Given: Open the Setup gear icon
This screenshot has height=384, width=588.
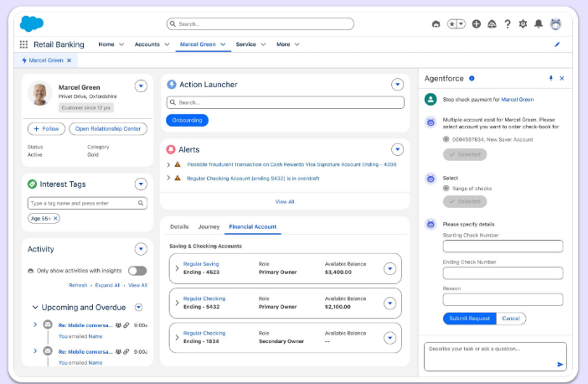Looking at the screenshot, I should [x=523, y=24].
